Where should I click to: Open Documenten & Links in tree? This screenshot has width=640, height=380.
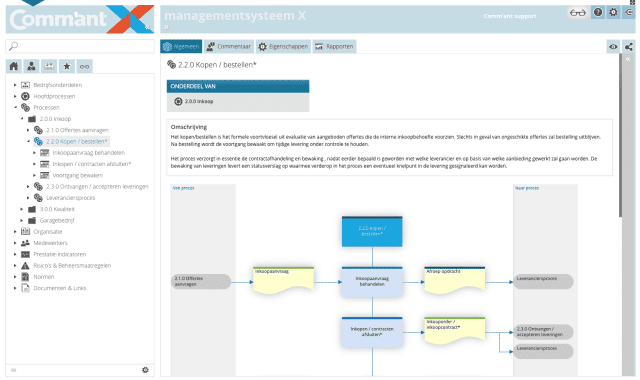(x=60, y=288)
